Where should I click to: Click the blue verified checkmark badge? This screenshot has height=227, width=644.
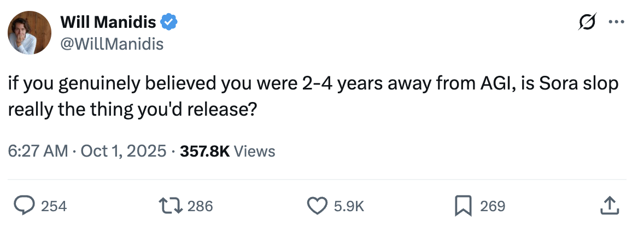(169, 22)
